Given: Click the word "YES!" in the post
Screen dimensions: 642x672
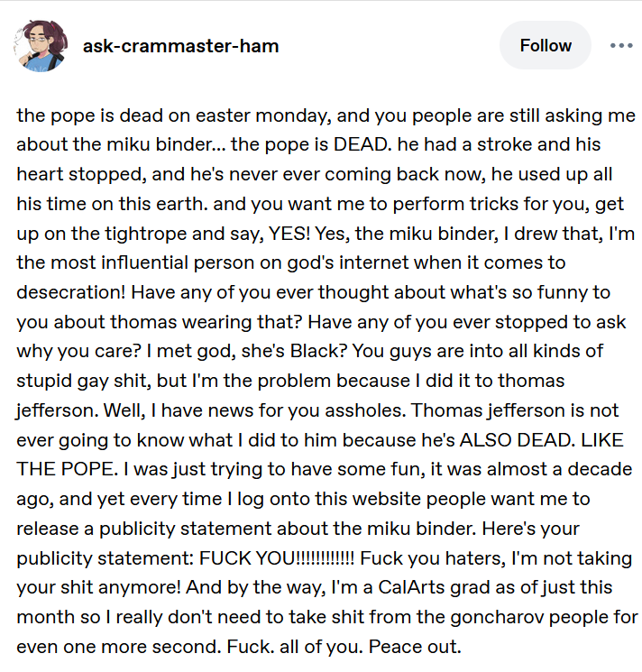Looking at the screenshot, I should pos(289,234).
